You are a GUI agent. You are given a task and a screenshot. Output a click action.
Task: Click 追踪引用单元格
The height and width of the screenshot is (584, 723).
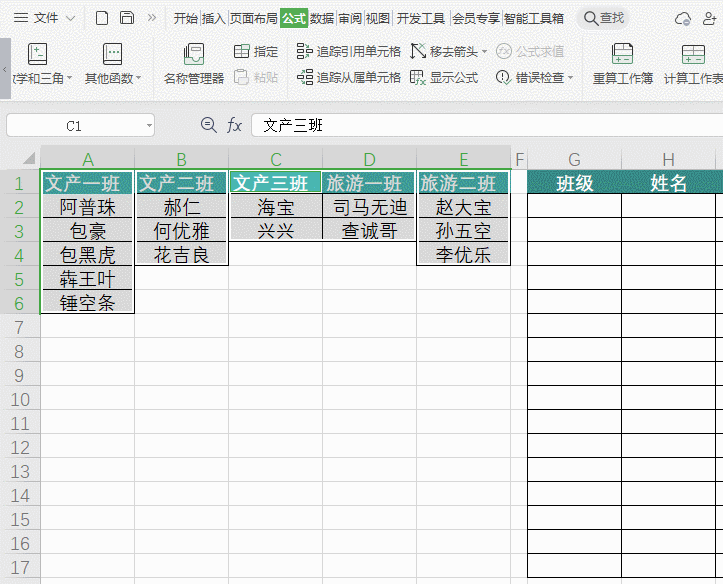pos(349,51)
